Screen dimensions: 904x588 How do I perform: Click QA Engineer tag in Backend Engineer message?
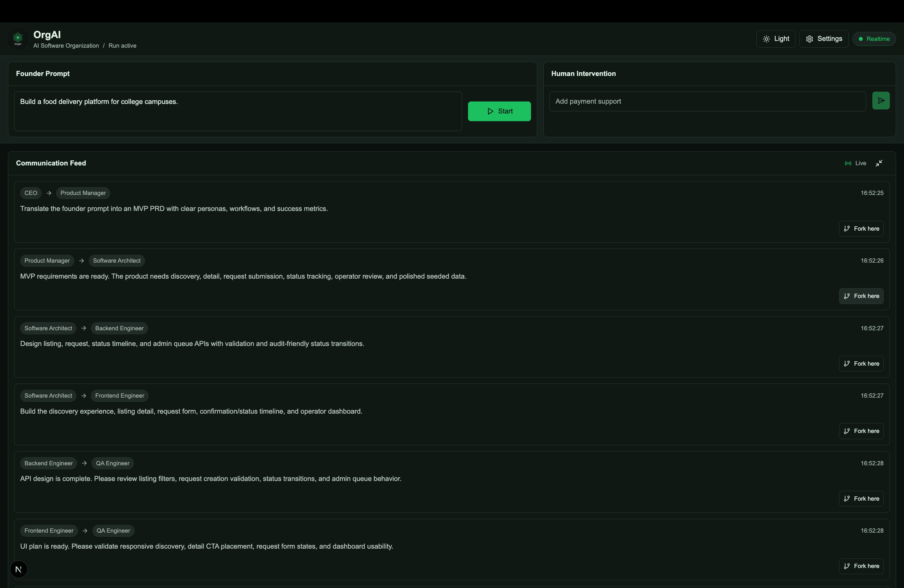tap(113, 463)
